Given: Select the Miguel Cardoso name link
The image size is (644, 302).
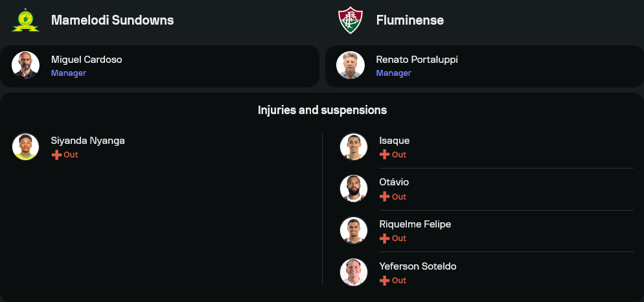Looking at the screenshot, I should (x=86, y=60).
